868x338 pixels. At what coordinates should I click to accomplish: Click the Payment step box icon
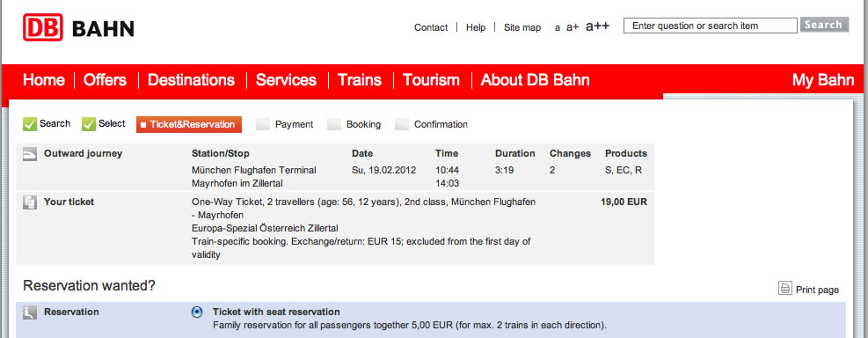click(262, 125)
